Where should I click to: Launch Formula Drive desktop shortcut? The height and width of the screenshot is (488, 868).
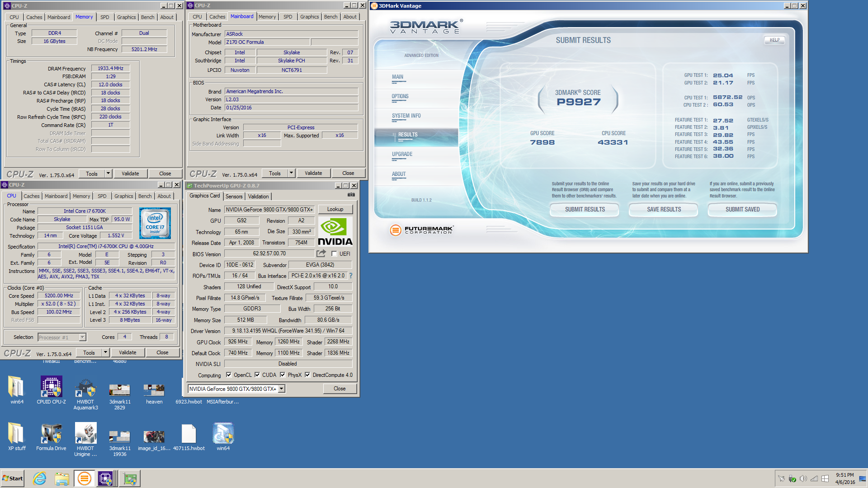[x=51, y=436]
